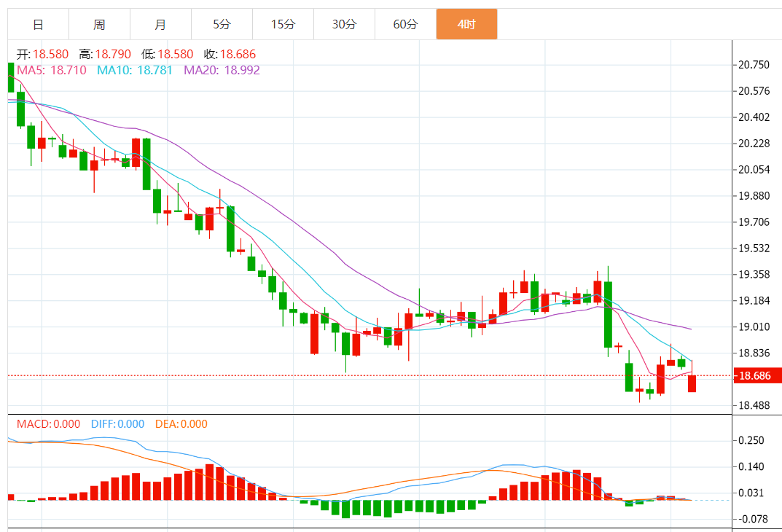Click the MA20: 18.992 indicator label
782x532 pixels.
coord(222,70)
